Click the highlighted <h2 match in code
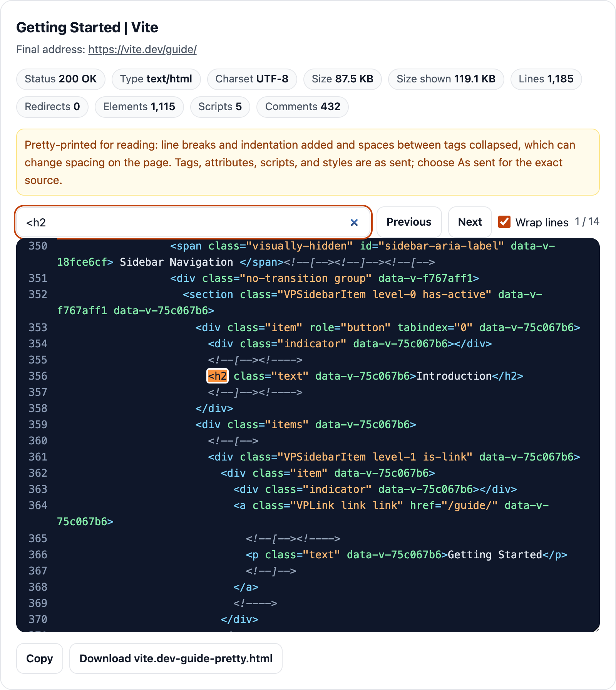 point(218,376)
